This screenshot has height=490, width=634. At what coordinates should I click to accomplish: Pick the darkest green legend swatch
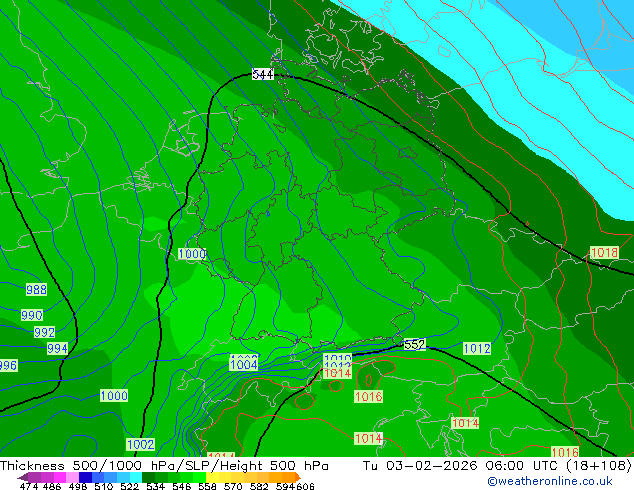pyautogui.click(x=148, y=477)
